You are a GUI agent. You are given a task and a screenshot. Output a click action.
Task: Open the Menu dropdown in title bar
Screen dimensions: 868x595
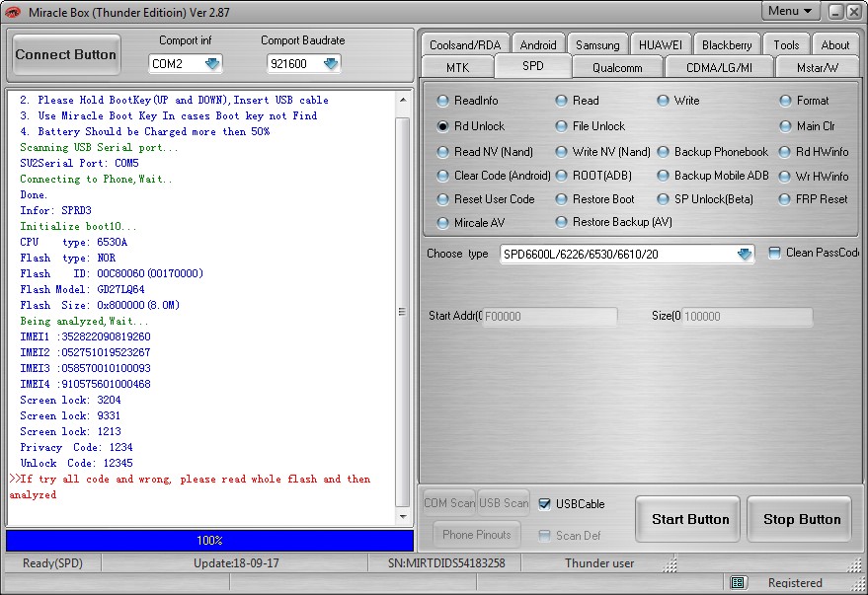point(790,11)
